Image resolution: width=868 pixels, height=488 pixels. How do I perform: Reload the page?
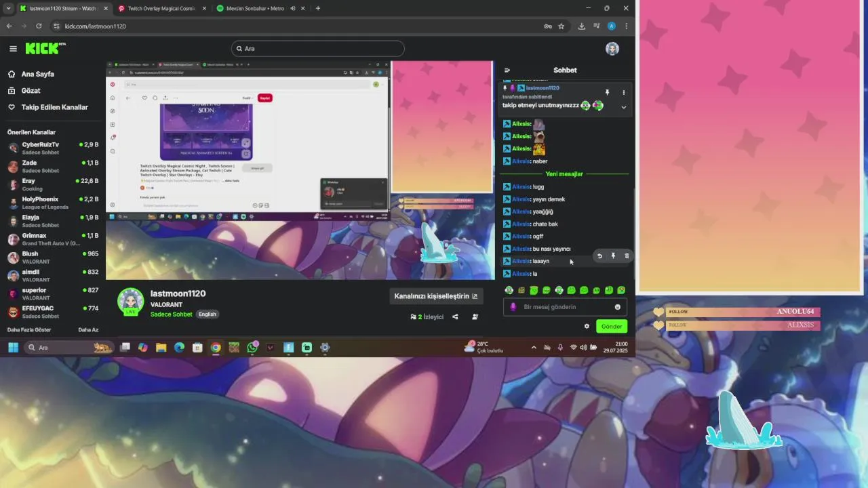(x=39, y=26)
